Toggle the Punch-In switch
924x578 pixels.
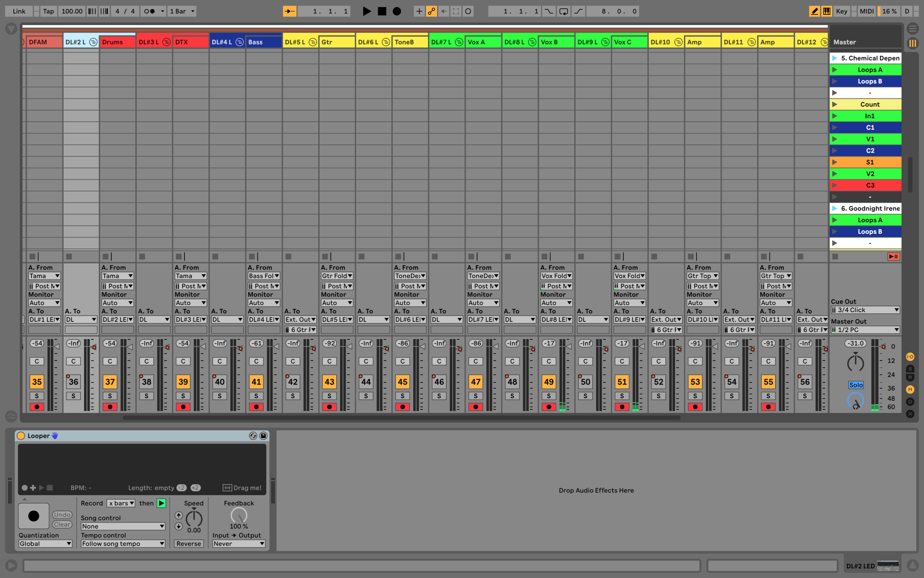548,11
